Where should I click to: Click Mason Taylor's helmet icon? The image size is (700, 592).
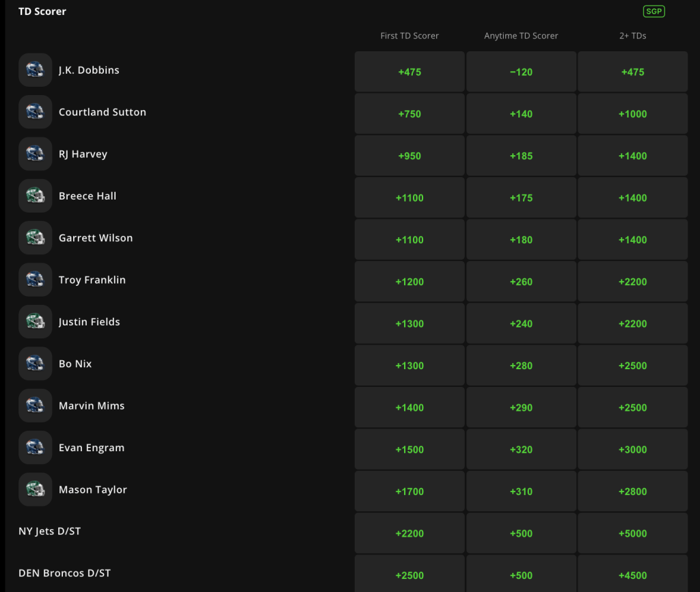pos(36,489)
